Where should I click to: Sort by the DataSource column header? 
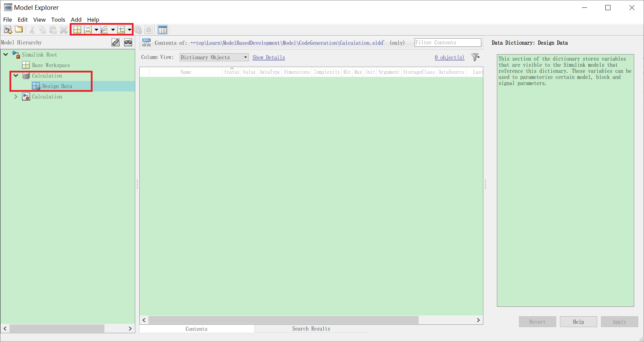(451, 72)
